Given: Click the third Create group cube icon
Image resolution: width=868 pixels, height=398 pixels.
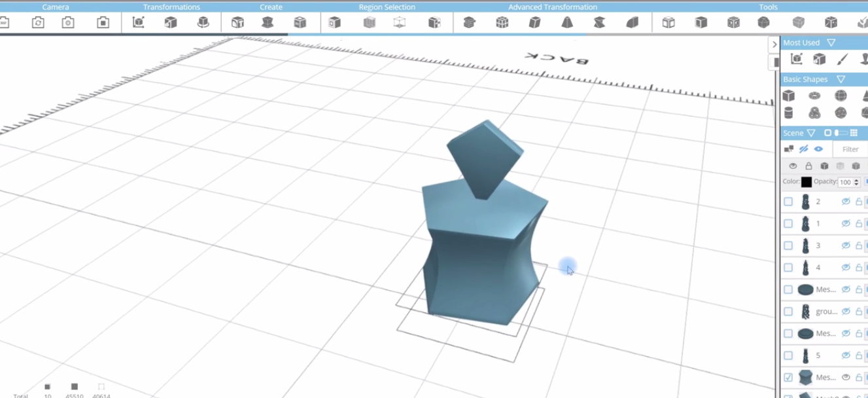Looking at the screenshot, I should coord(300,23).
